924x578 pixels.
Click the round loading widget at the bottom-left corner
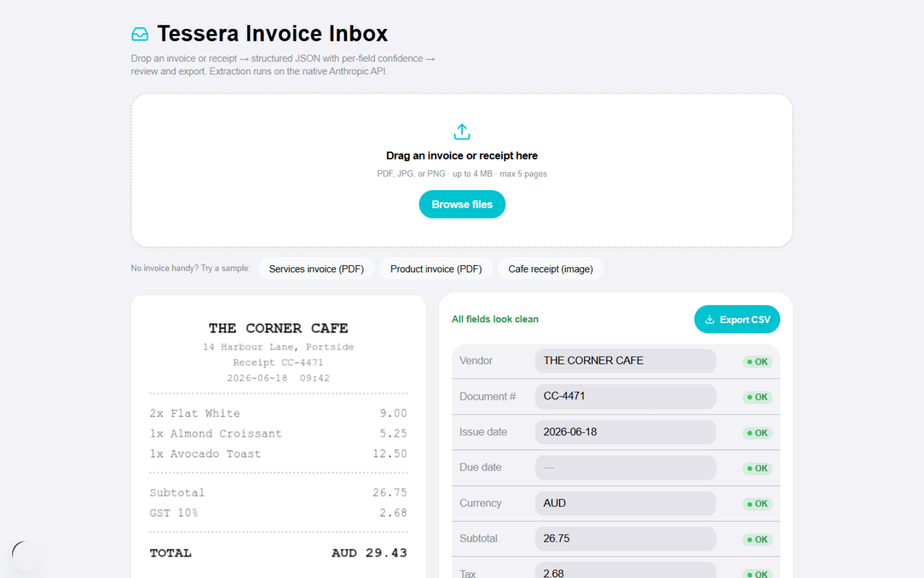[x=27, y=556]
